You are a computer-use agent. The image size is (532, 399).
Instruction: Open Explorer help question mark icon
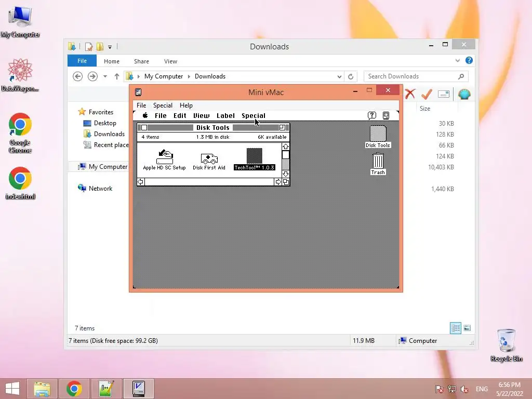point(469,60)
